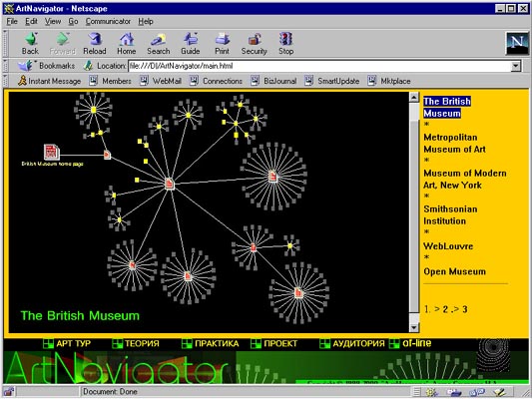Click the Forward toolbar button
The image size is (532, 399).
(x=62, y=44)
